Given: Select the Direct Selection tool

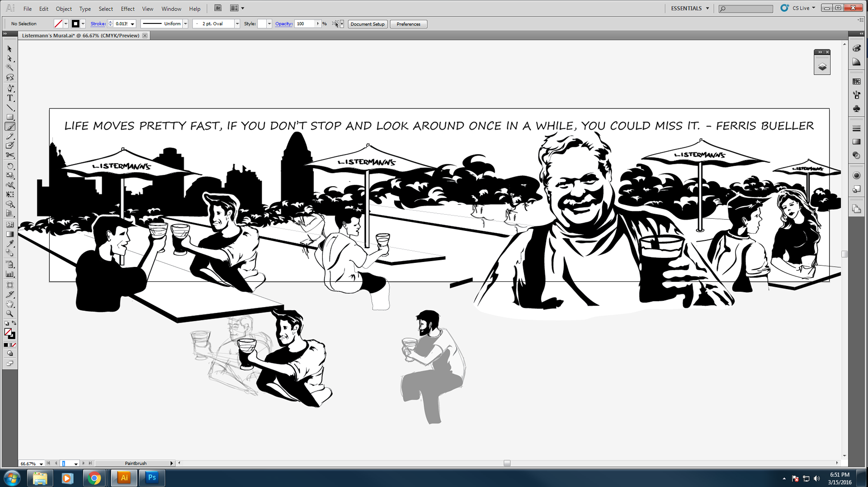Looking at the screenshot, I should [x=9, y=58].
